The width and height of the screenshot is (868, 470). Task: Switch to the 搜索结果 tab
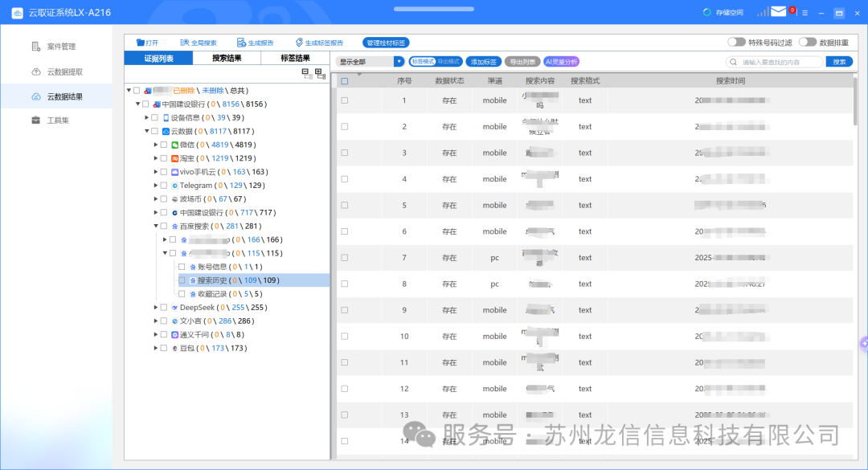[227, 58]
